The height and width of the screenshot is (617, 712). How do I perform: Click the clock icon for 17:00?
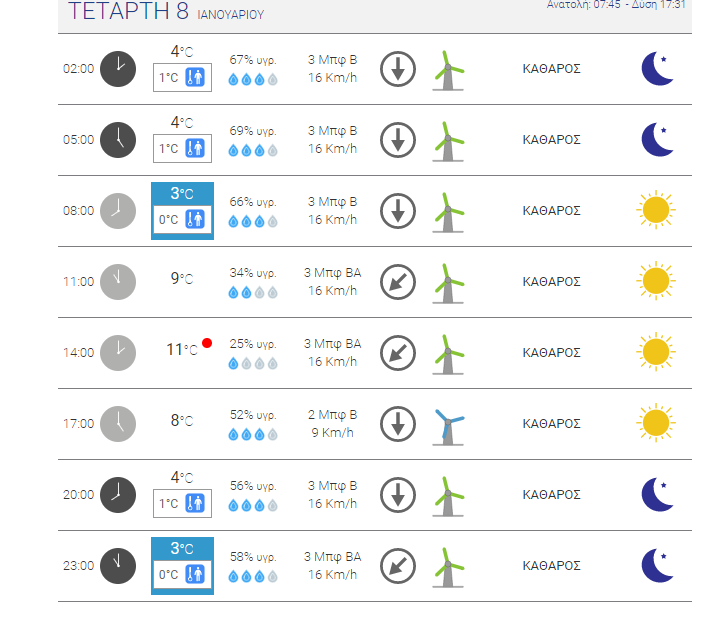[x=117, y=424]
